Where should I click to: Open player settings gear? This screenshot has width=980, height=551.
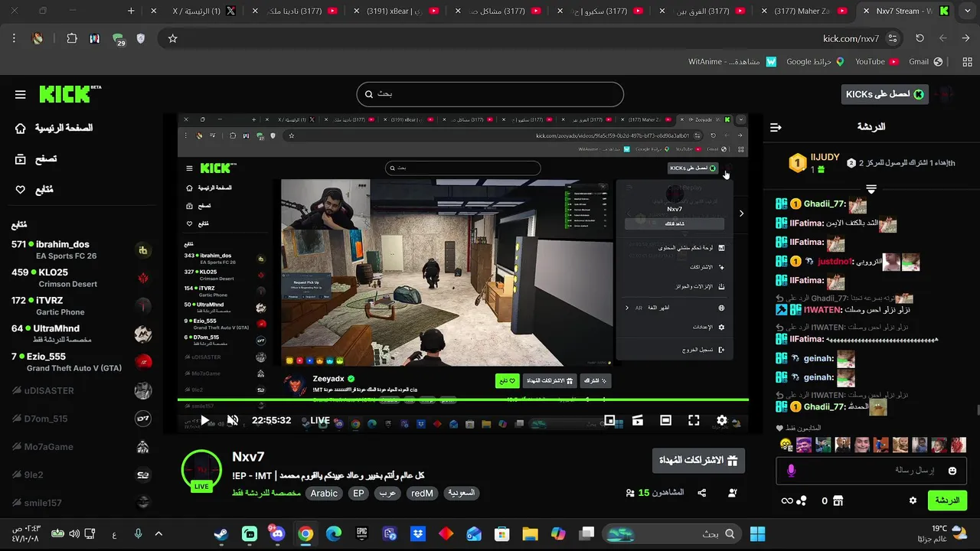point(722,420)
